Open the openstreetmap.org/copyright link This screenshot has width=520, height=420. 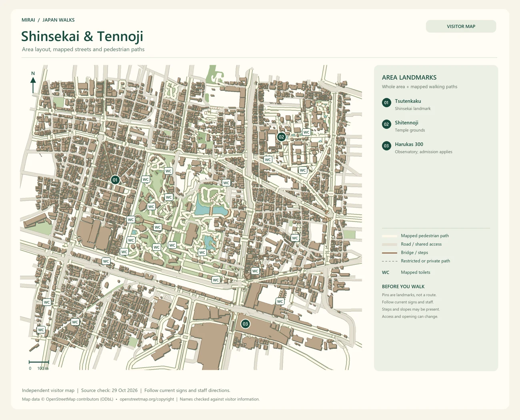pos(147,399)
